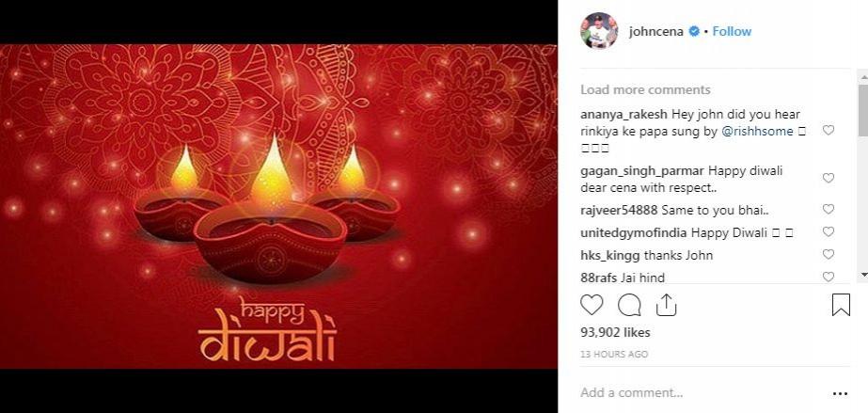Share the post via the upload arrow icon
The height and width of the screenshot is (413, 868).
(x=667, y=305)
